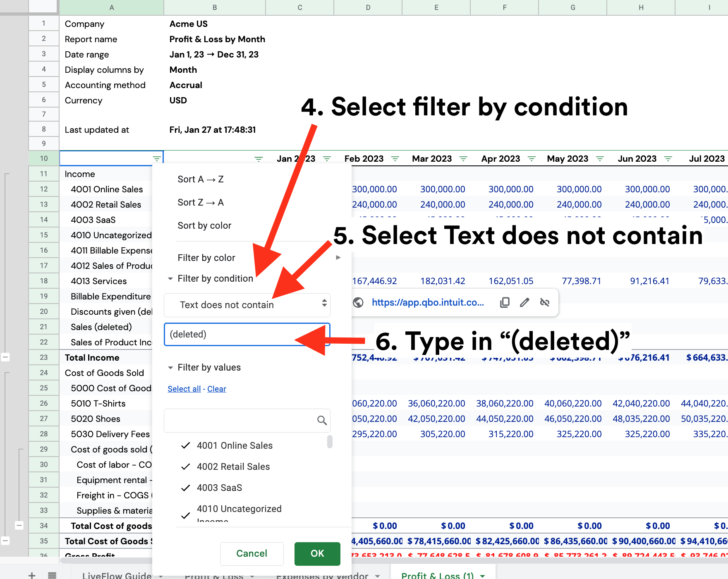Collapse the Cost of Goods Sold row group

coord(5,541)
